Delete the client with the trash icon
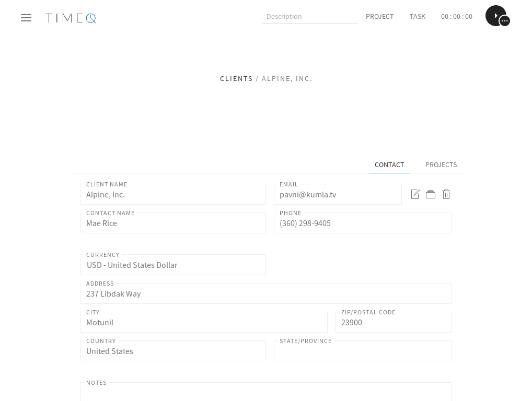532x401 pixels. pyautogui.click(x=446, y=194)
